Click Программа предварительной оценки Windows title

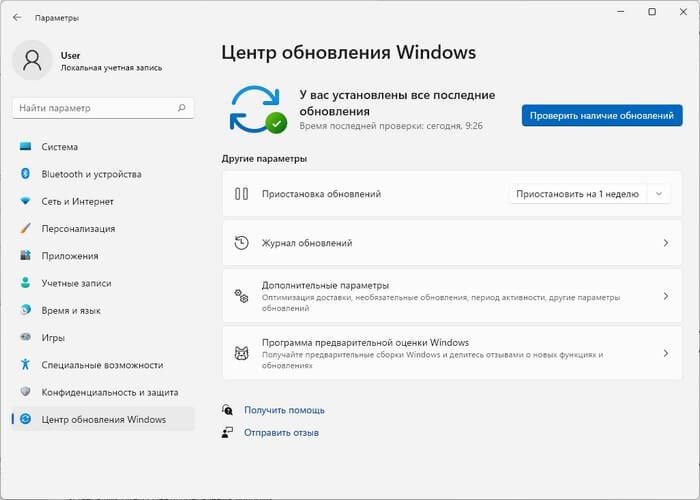365,342
